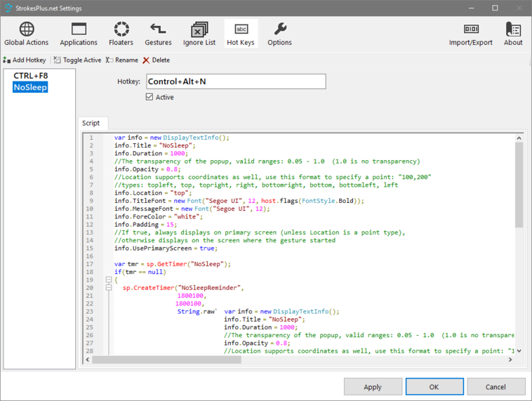Collapse the CreateTimer fold at line 20
The height and width of the screenshot is (401, 532).
point(109,287)
